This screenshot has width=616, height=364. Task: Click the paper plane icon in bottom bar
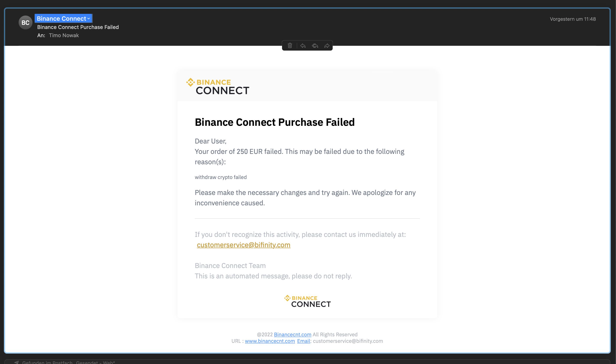tap(16, 362)
